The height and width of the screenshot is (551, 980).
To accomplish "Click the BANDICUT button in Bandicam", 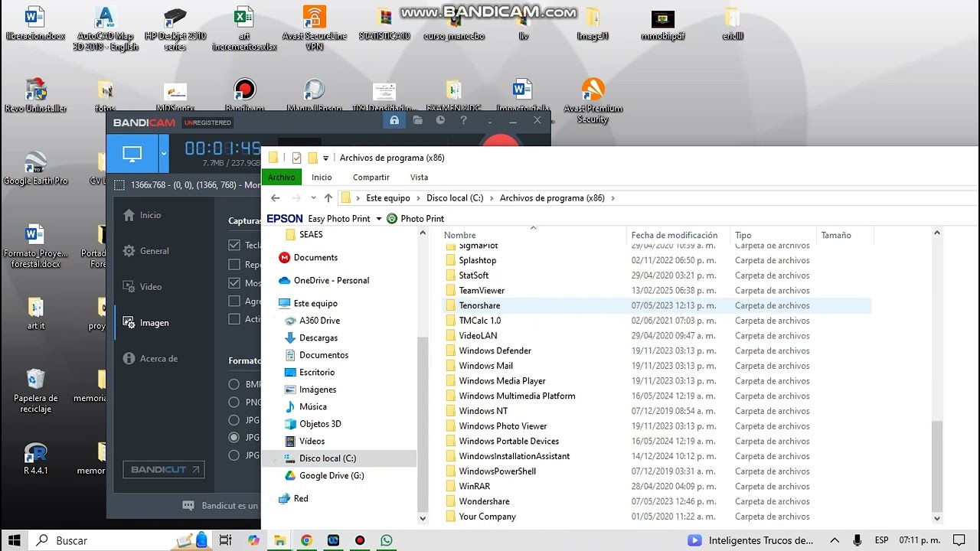I will tap(164, 470).
